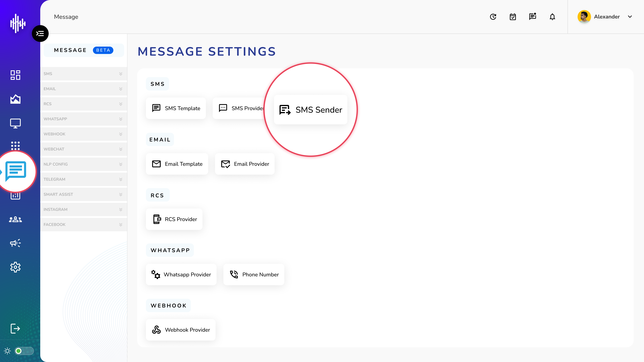644x362 pixels.
Task: Expand the SMS menu section
Action: pos(84,74)
